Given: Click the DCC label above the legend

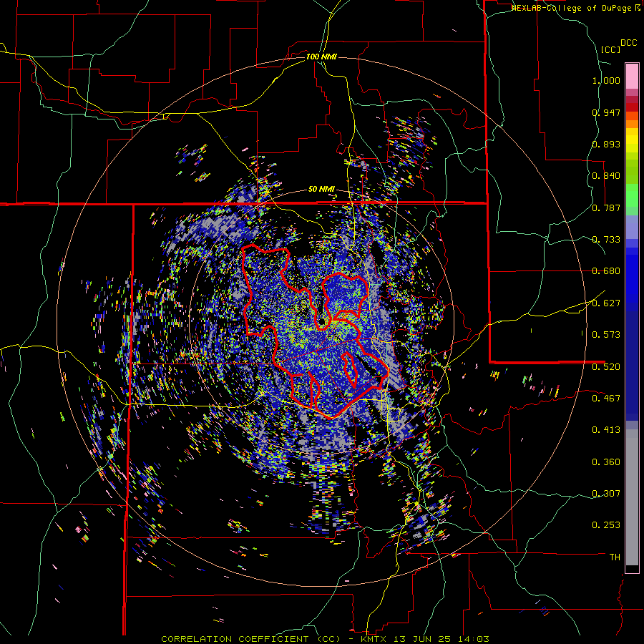Looking at the screenshot, I should (x=628, y=43).
